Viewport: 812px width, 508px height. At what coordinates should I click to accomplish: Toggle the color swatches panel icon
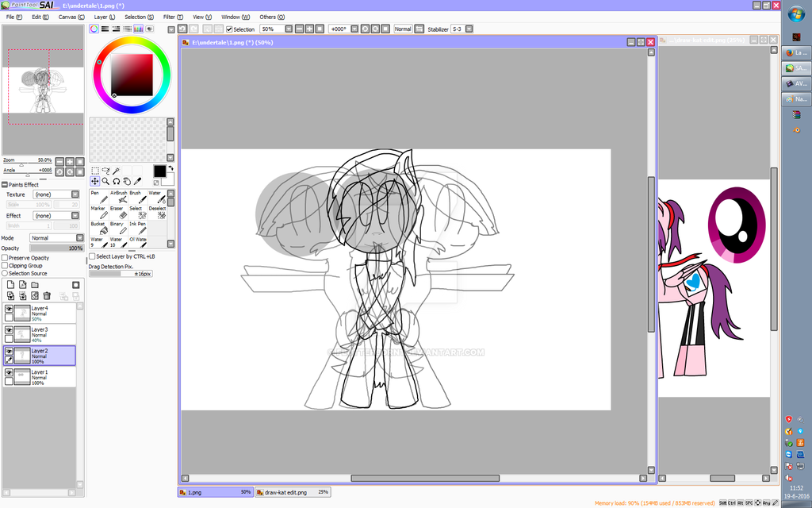(138, 29)
